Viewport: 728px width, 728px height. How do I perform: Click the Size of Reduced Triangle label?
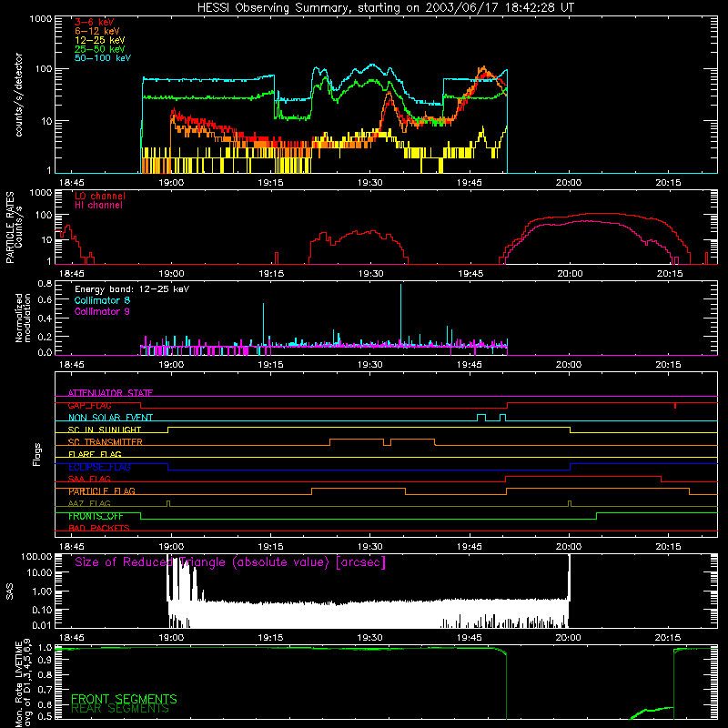pos(230,562)
